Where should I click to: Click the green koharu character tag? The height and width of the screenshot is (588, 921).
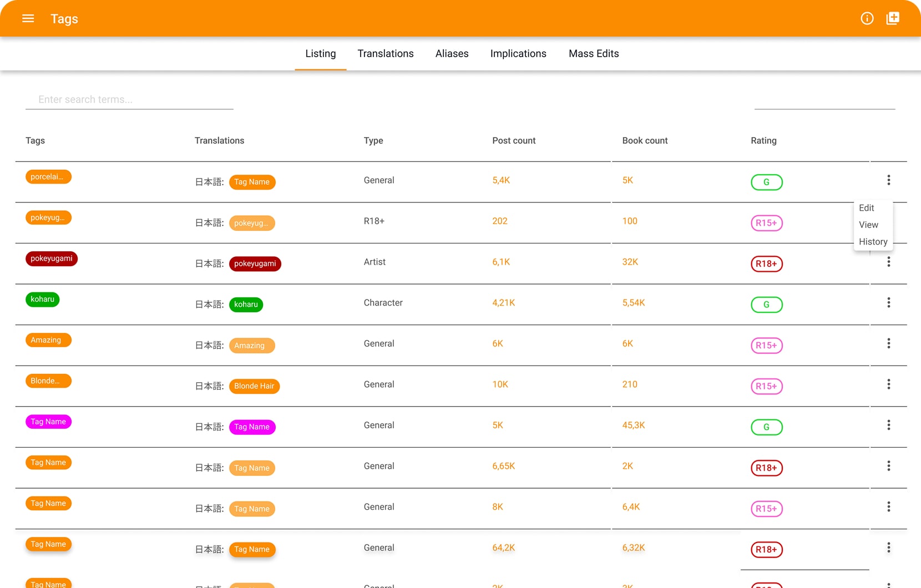(x=42, y=300)
